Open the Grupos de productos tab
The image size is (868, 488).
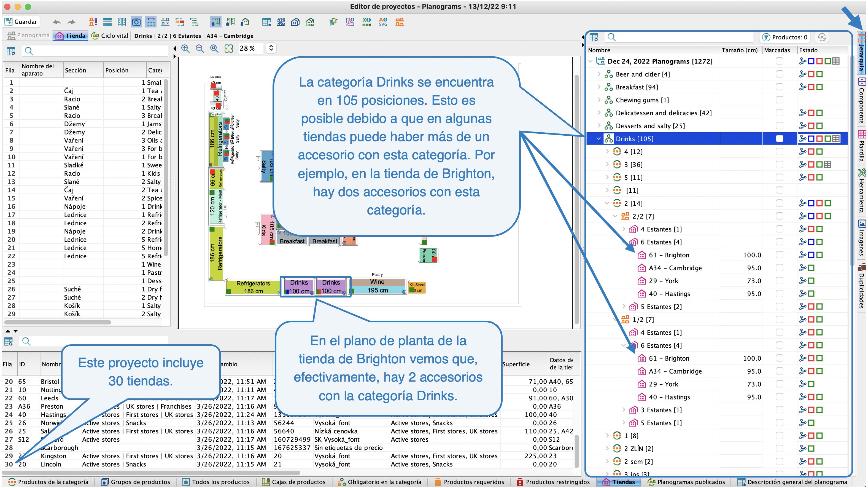coord(136,482)
